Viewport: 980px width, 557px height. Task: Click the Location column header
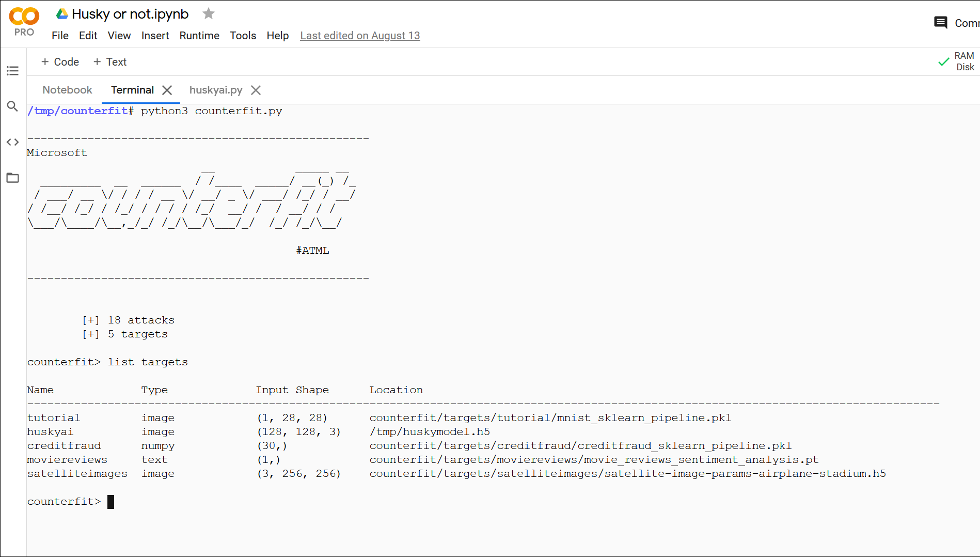click(x=396, y=390)
